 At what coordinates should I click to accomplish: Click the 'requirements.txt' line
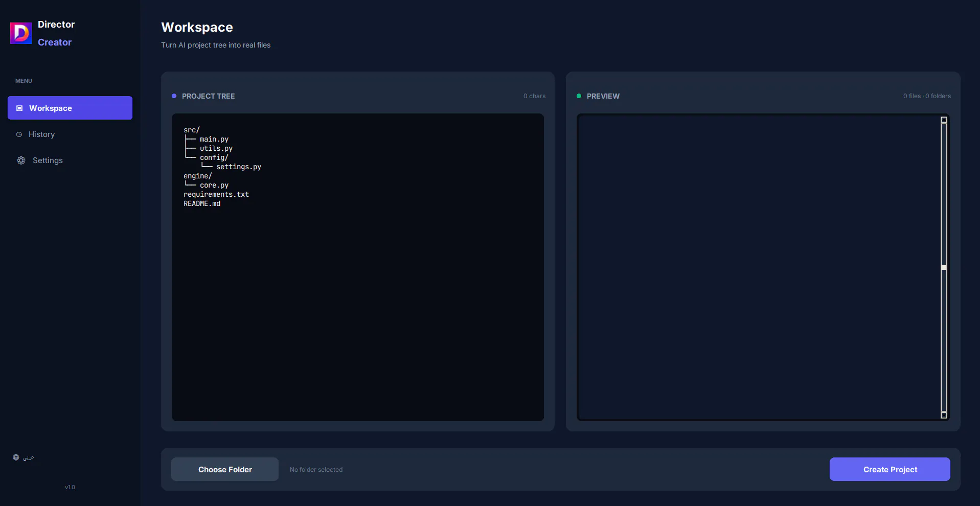point(216,194)
